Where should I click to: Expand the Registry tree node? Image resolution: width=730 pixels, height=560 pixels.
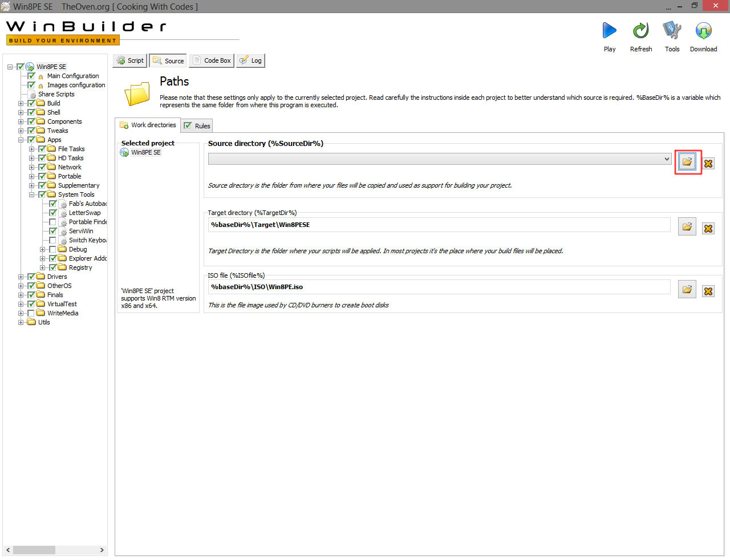coord(43,267)
